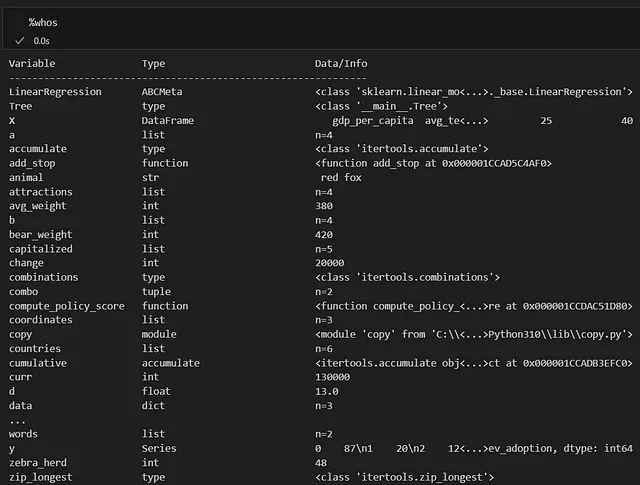
Task: Click the DataFrame type for X
Action: pos(168,120)
